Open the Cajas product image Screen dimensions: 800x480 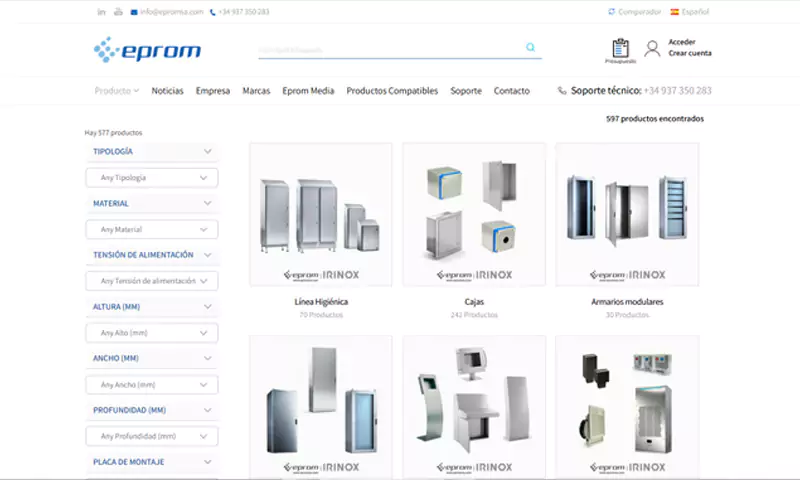coord(474,214)
